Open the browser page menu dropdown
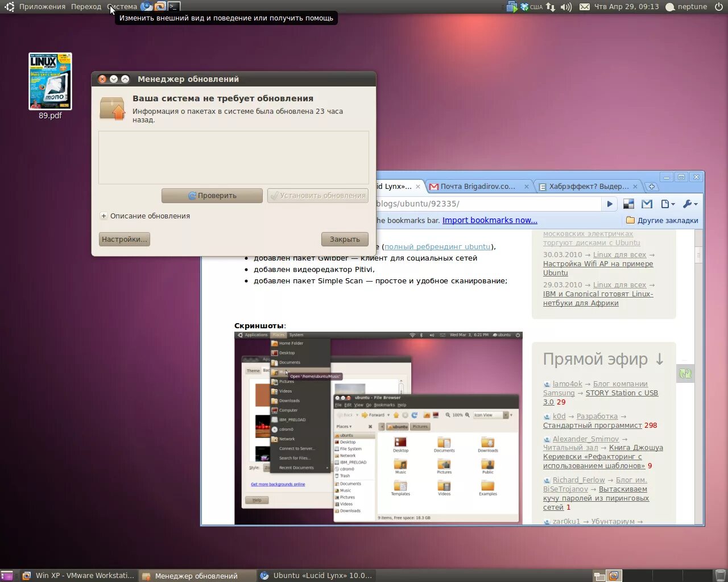Screen dimensions: 728x582 point(668,204)
